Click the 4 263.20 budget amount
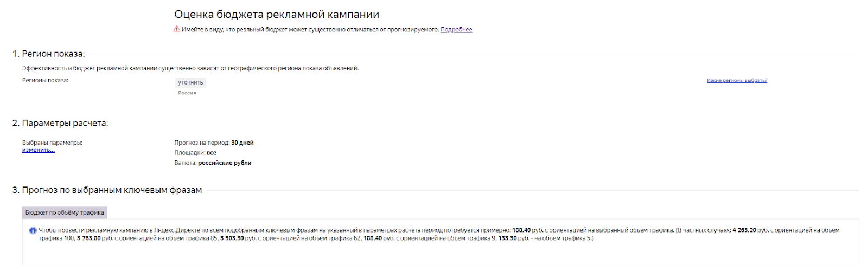The height and width of the screenshot is (271, 868). click(744, 230)
